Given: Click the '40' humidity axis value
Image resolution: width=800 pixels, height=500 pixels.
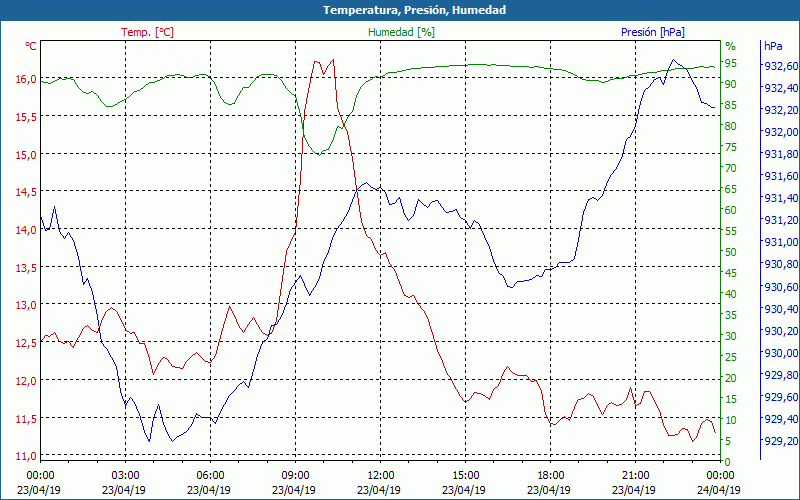Looking at the screenshot, I should [x=731, y=294].
